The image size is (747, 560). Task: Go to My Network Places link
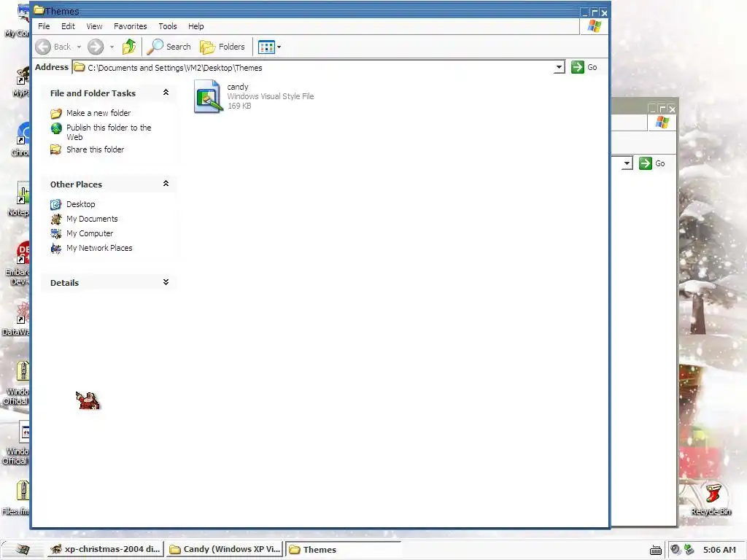point(99,248)
